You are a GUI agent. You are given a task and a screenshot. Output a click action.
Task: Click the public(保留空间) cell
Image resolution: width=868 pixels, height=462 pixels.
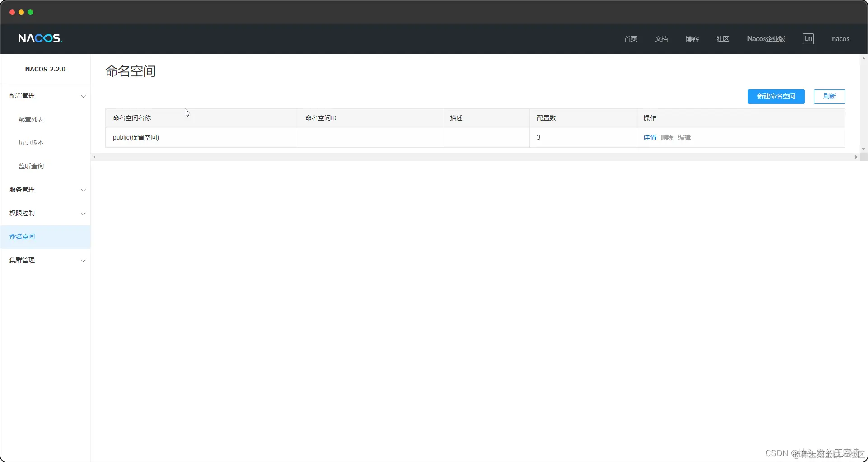(x=201, y=138)
